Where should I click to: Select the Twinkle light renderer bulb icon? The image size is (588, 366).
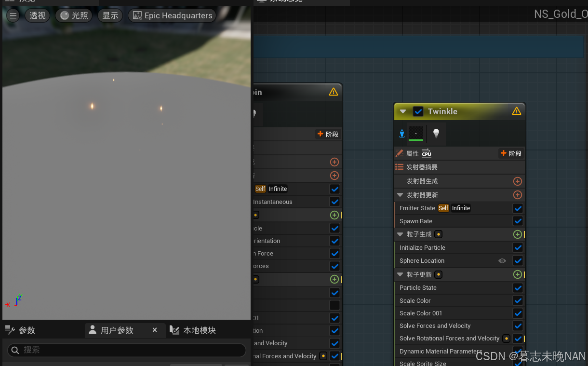tap(436, 134)
